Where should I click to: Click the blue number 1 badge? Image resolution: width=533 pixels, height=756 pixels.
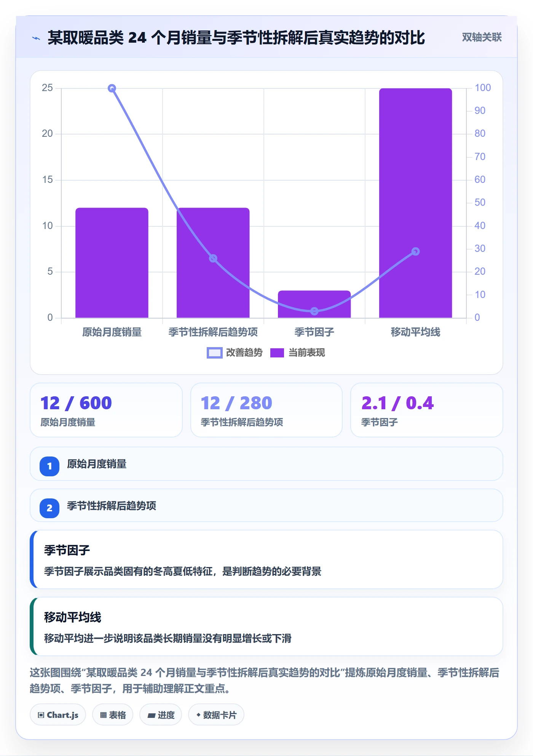click(x=49, y=466)
